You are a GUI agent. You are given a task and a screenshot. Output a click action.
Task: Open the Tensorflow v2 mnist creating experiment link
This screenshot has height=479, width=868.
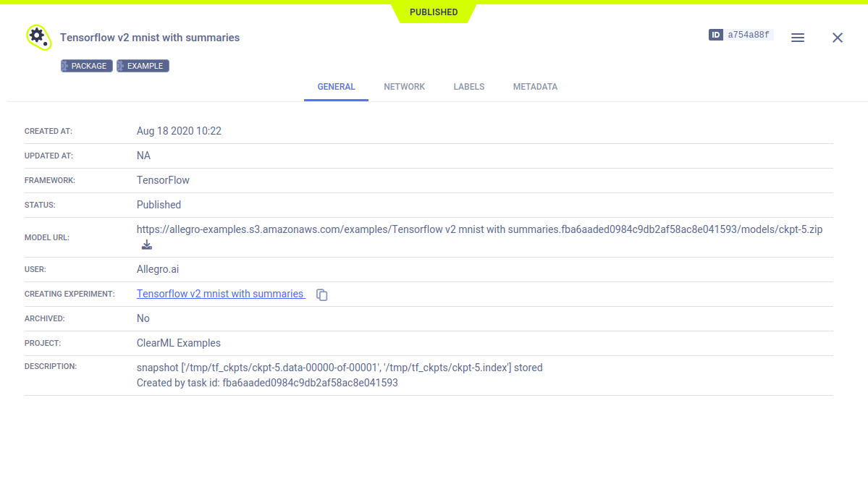tap(220, 294)
